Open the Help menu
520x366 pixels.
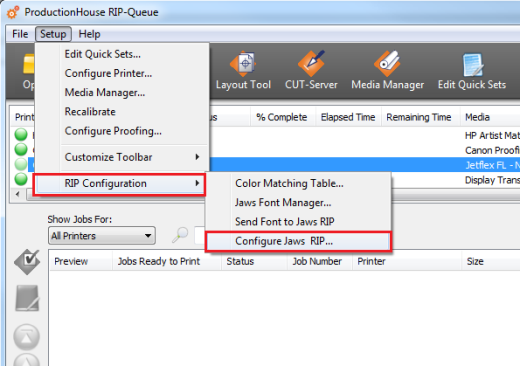pos(89,34)
